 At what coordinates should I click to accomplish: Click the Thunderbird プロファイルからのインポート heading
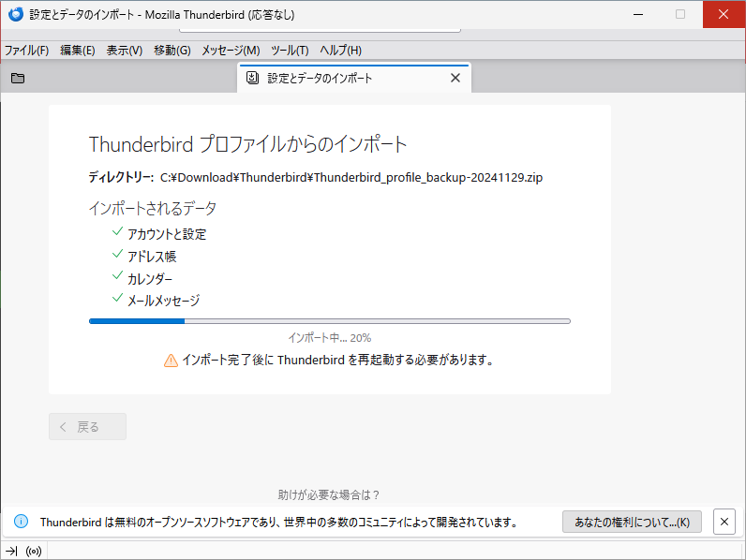pyautogui.click(x=247, y=144)
